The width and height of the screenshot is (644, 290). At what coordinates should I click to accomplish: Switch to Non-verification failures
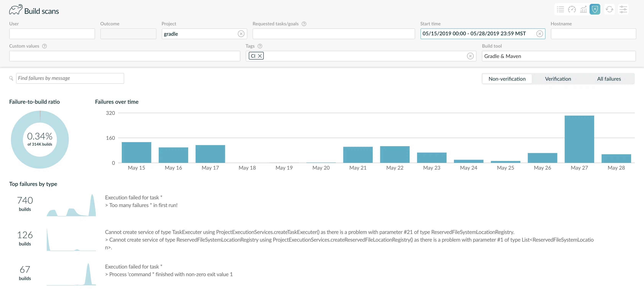coord(507,79)
